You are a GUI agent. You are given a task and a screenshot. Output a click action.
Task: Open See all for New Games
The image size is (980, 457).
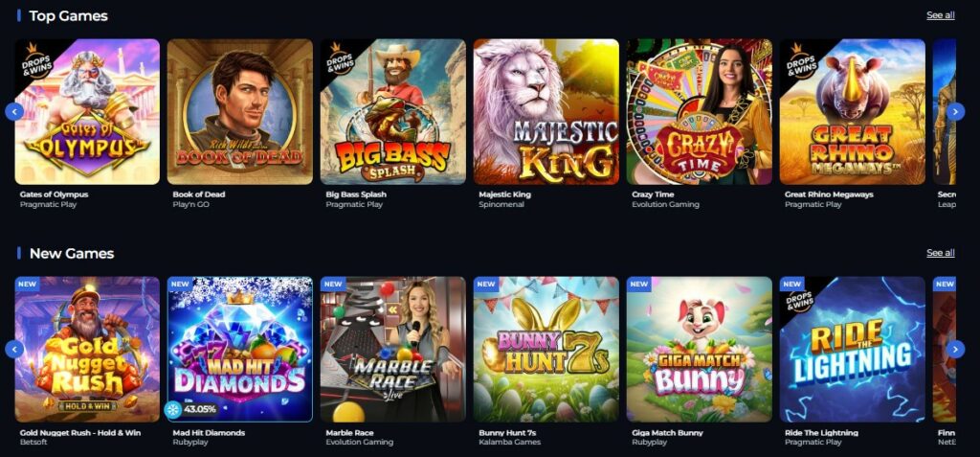point(940,253)
